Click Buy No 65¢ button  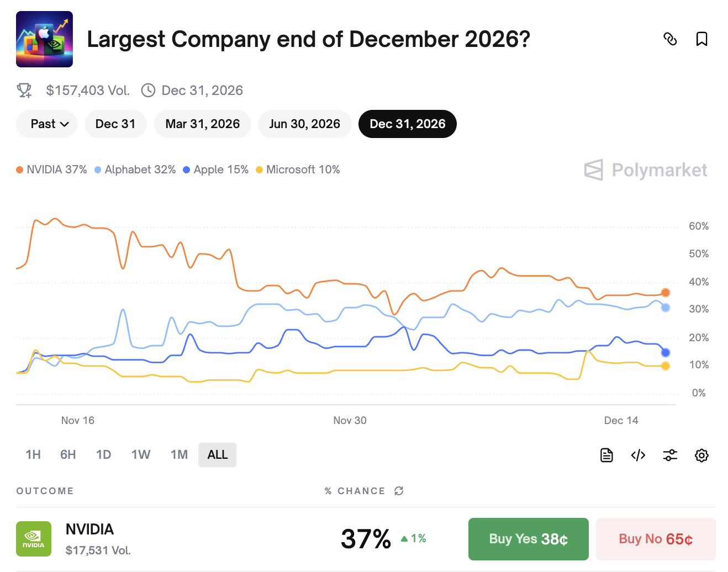point(656,539)
